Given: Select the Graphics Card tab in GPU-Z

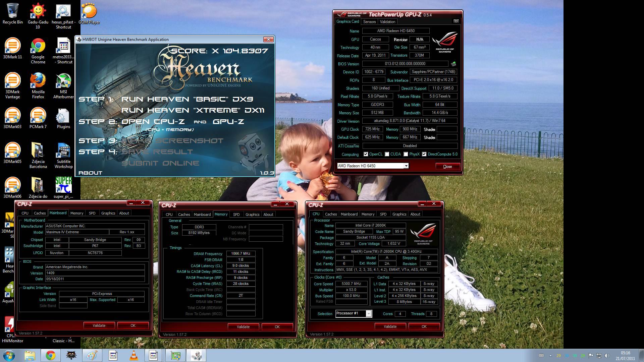Looking at the screenshot, I should [x=348, y=21].
